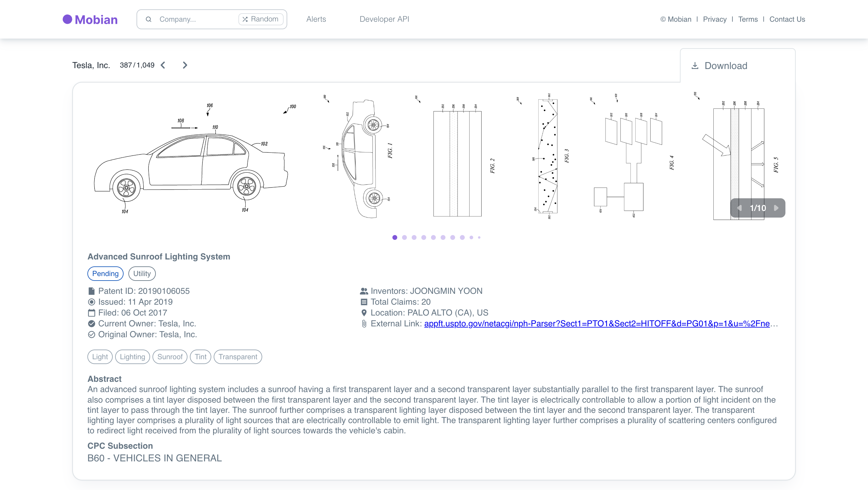Open the Contact Us page

click(787, 19)
